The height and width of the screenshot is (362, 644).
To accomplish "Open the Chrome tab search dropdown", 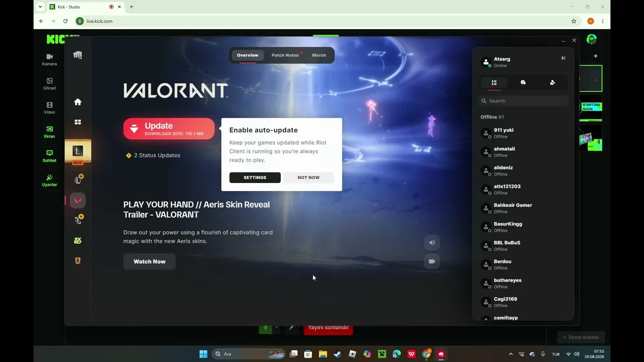I will point(40,7).
